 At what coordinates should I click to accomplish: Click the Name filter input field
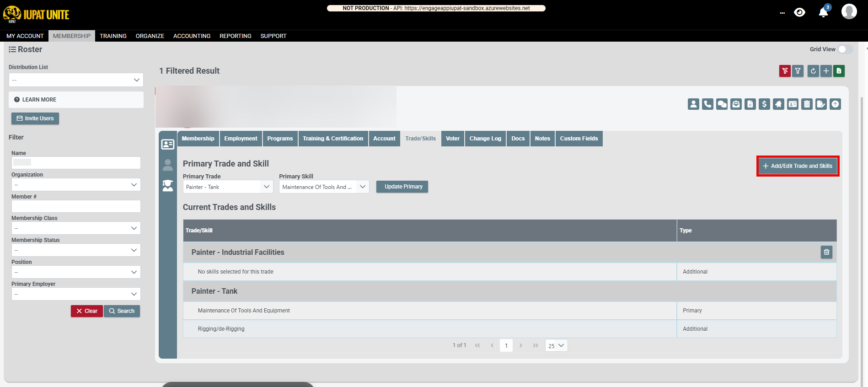(x=76, y=163)
